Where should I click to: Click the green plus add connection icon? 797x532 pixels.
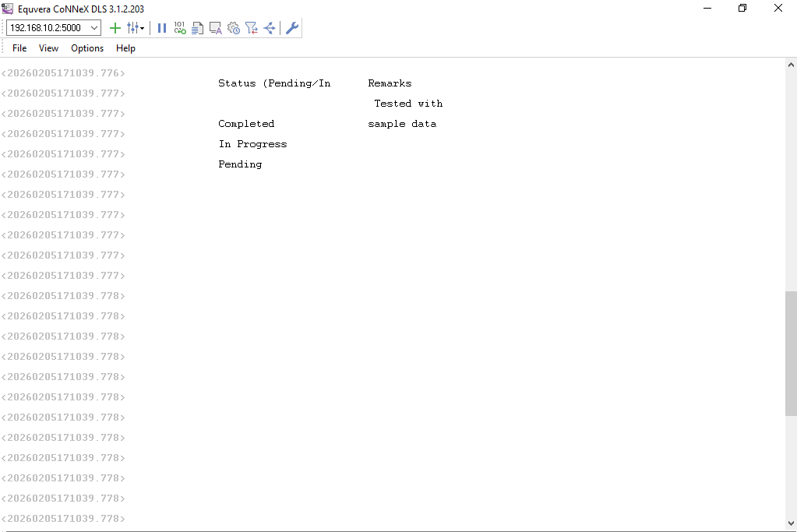(x=115, y=28)
